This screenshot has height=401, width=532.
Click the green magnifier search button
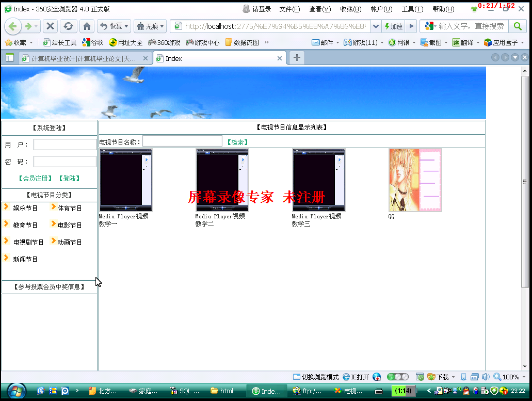tap(518, 26)
